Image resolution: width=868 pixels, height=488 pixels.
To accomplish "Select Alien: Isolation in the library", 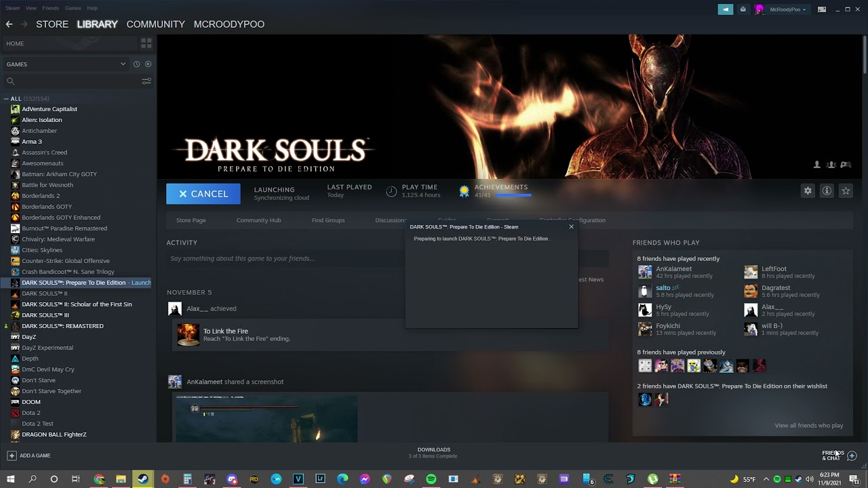I will coord(42,120).
